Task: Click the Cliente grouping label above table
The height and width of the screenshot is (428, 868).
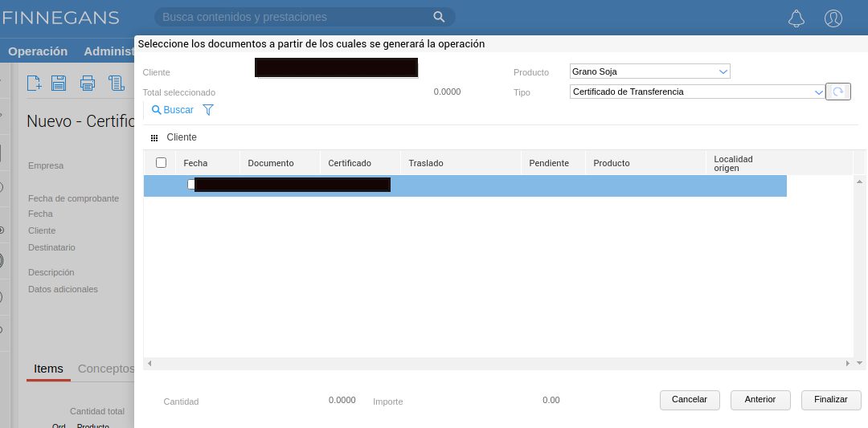Action: (182, 137)
